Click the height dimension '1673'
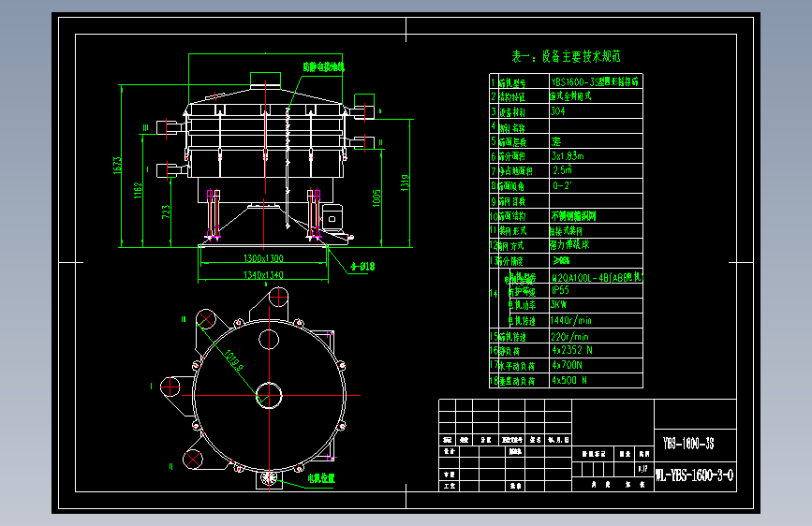This screenshot has height=526, width=812. click(x=117, y=165)
